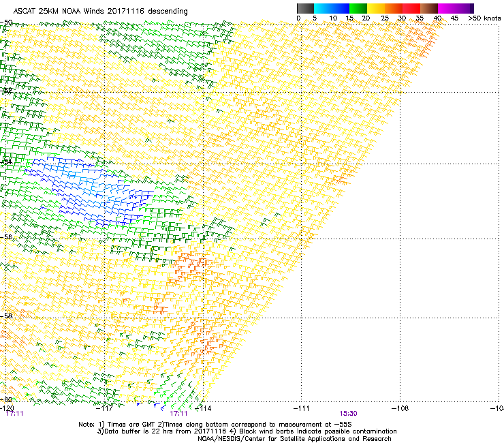Click the green 15-20 knots legend swatch

pos(358,8)
